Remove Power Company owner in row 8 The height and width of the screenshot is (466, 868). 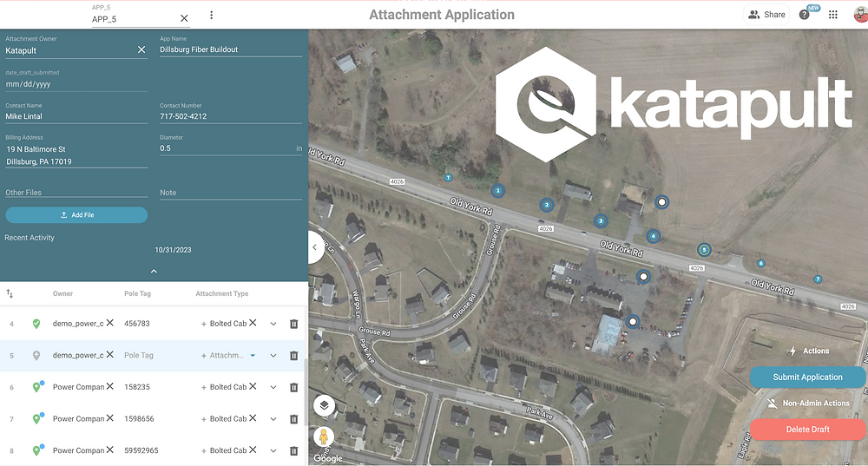[x=110, y=450]
